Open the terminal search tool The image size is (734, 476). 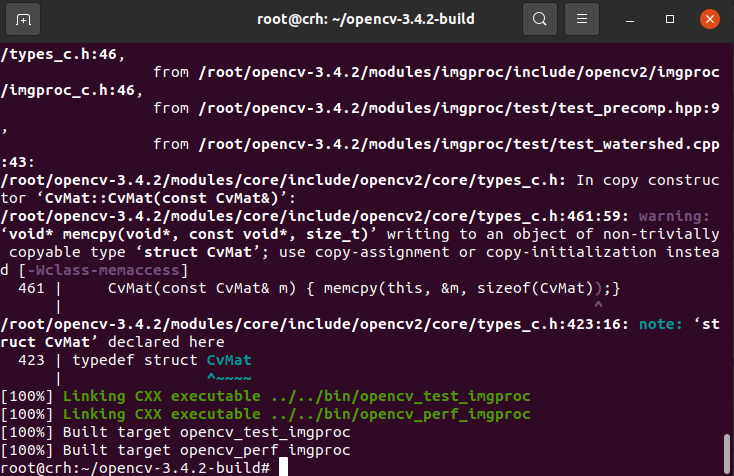tap(540, 19)
